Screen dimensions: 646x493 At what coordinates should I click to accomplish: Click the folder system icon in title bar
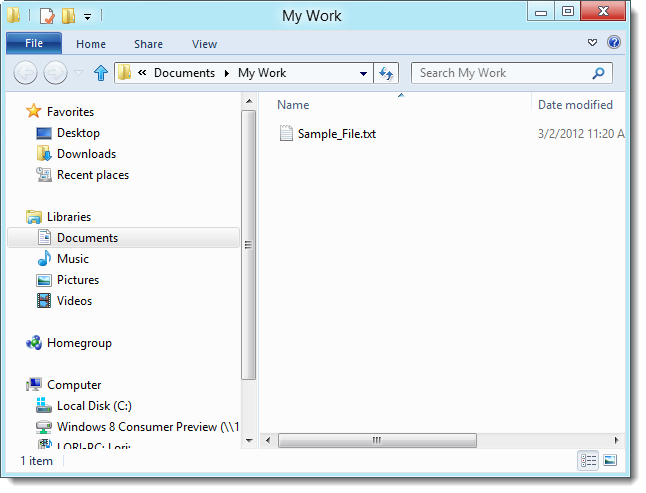pos(13,16)
